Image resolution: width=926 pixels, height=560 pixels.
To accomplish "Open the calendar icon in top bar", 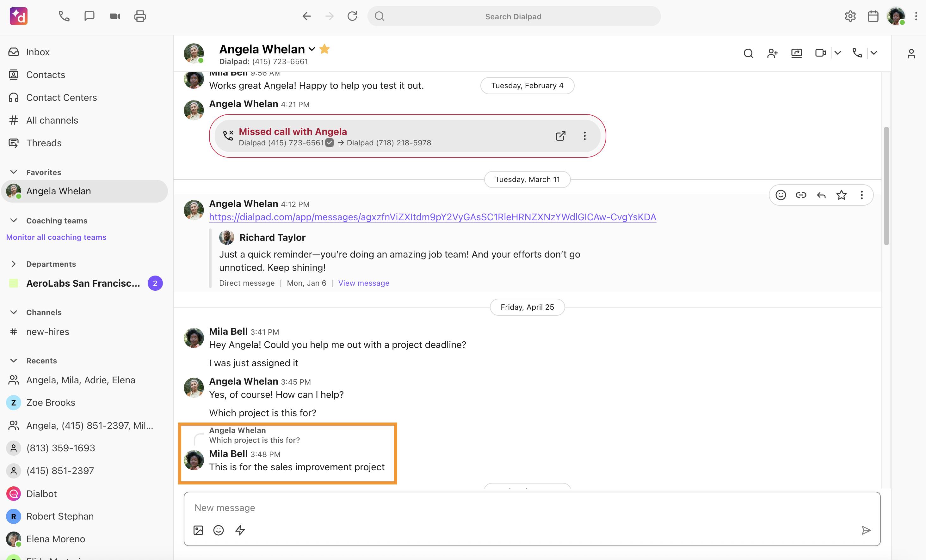I will pos(873,16).
